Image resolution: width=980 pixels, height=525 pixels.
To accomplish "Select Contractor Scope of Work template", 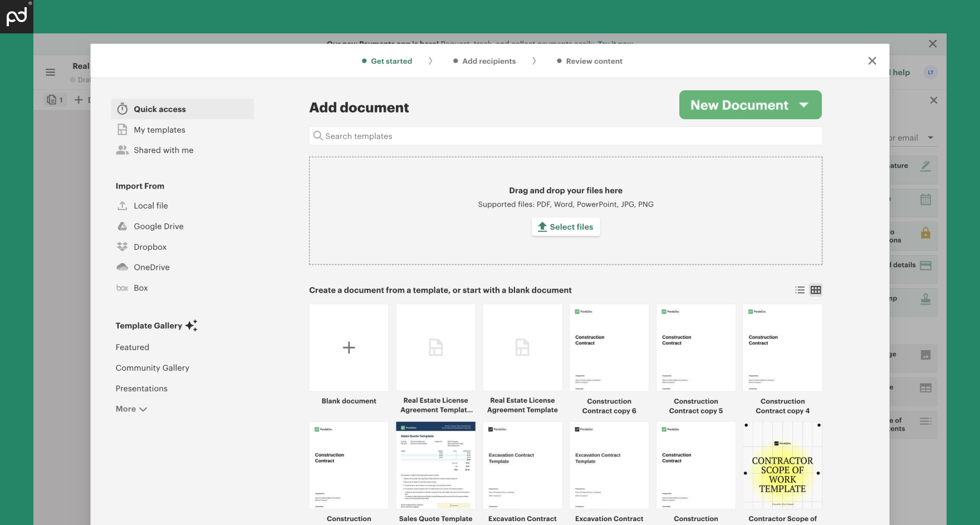I will [x=783, y=465].
